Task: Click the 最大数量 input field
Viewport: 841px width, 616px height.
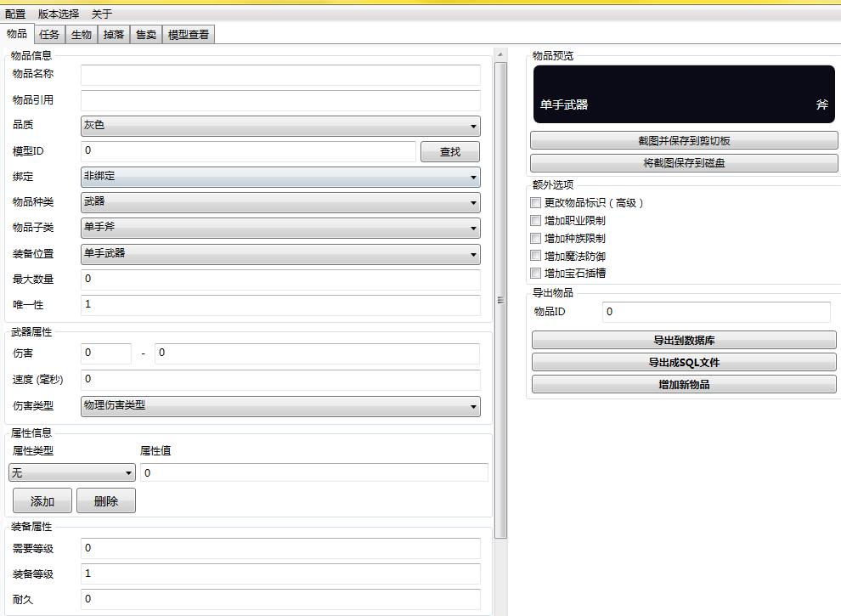Action: pyautogui.click(x=280, y=280)
